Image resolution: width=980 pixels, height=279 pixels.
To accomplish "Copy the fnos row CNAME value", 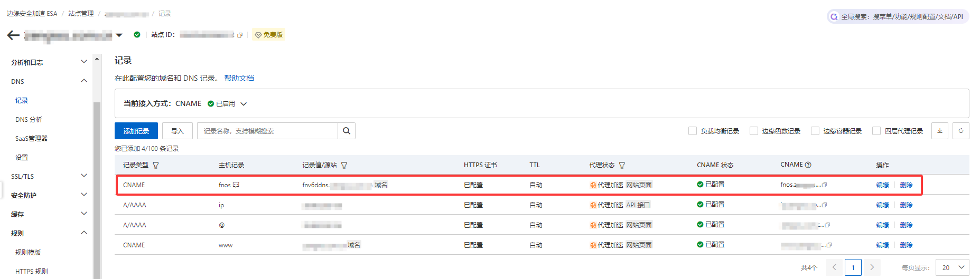I will pyautogui.click(x=825, y=185).
